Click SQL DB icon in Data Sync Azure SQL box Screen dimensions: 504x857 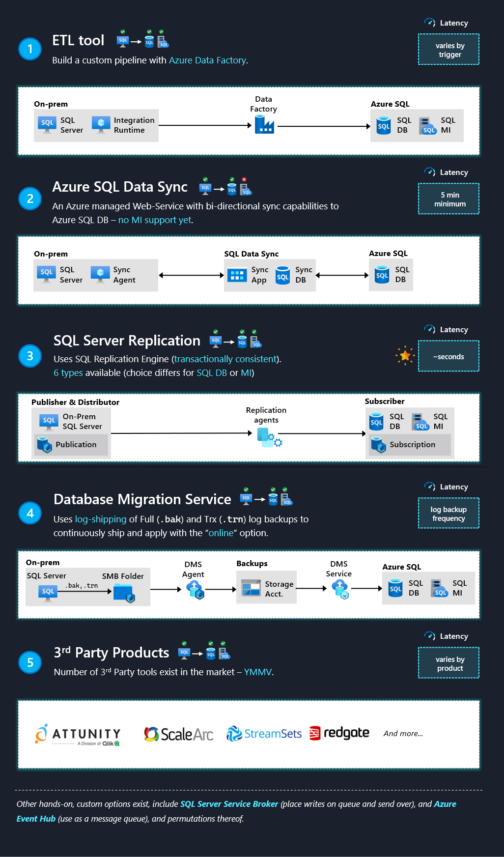click(382, 275)
